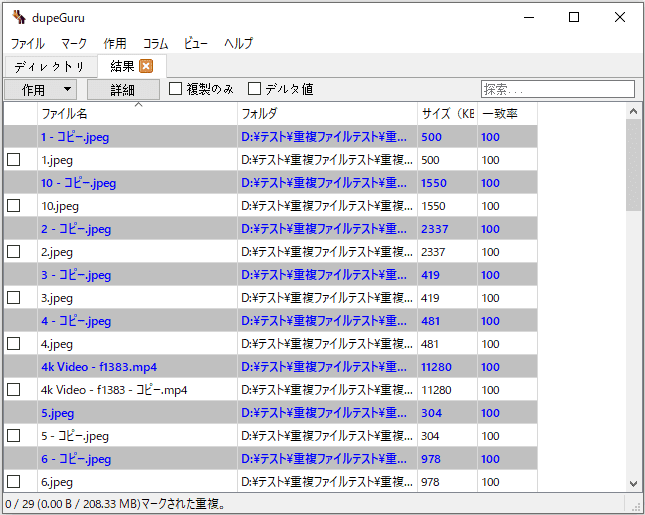Click the 詳細 button
Viewport: 645px width, 515px height.
click(123, 90)
